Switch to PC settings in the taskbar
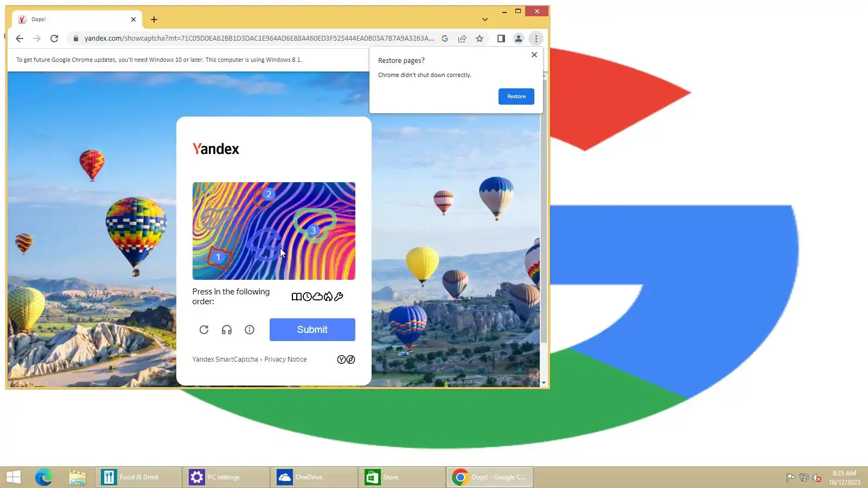 (x=226, y=477)
